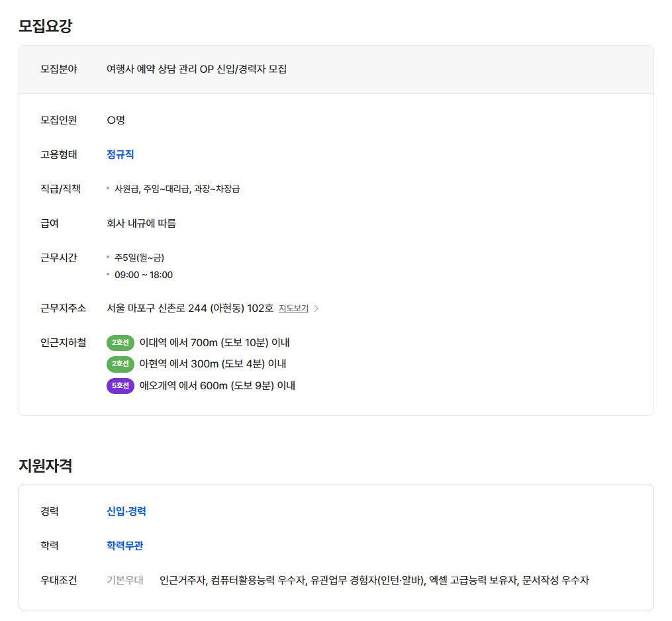
Task: Click the 기본우대 gray label
Action: click(125, 580)
